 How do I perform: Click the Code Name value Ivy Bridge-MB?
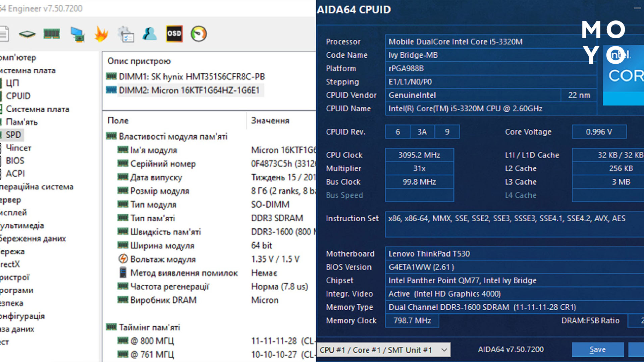(x=491, y=55)
